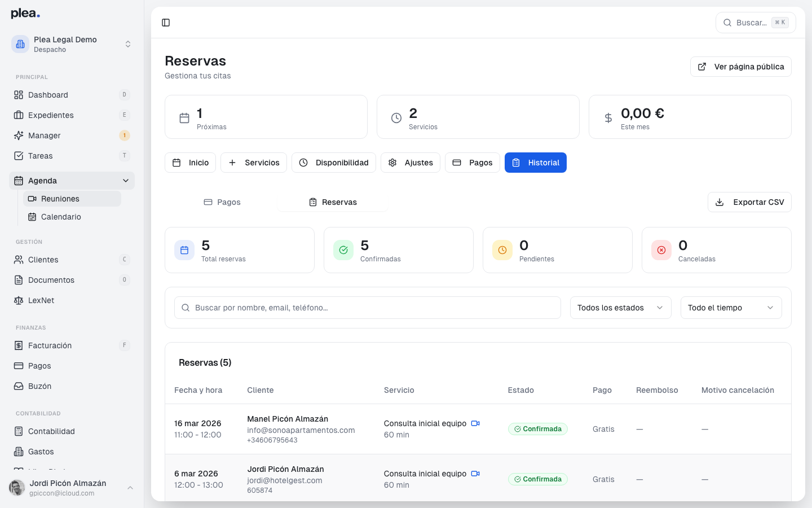812x508 pixels.
Task: Open Facturación in the sidebar
Action: point(72,345)
